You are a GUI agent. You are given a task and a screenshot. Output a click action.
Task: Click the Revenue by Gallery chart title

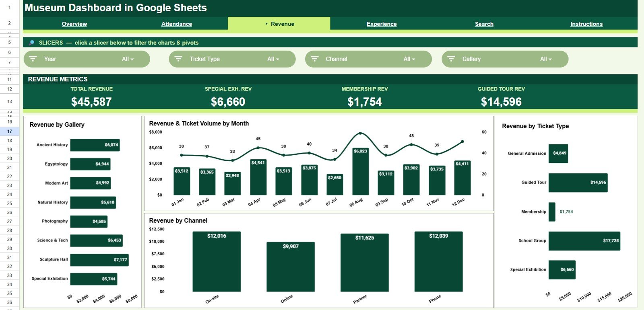[x=57, y=125]
